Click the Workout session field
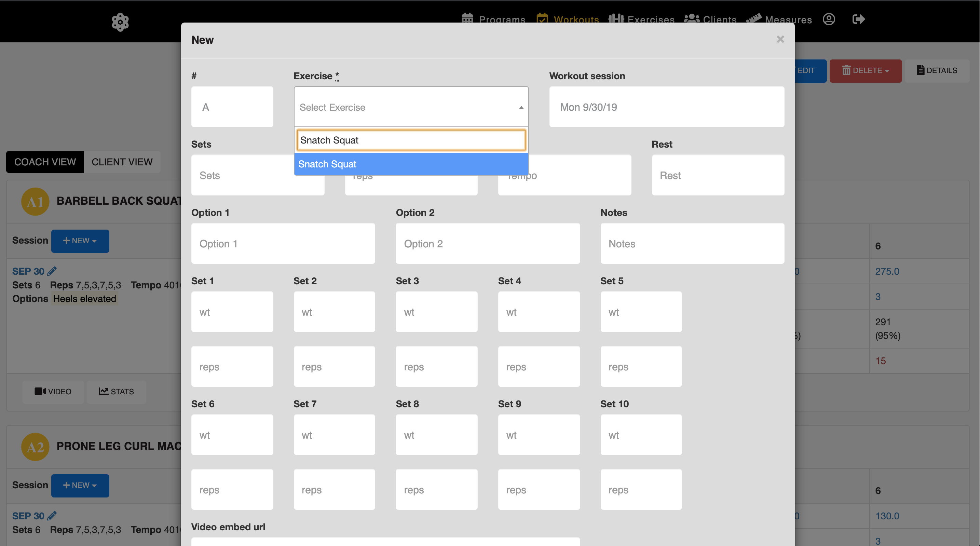Screen dimensions: 980x546 point(667,107)
